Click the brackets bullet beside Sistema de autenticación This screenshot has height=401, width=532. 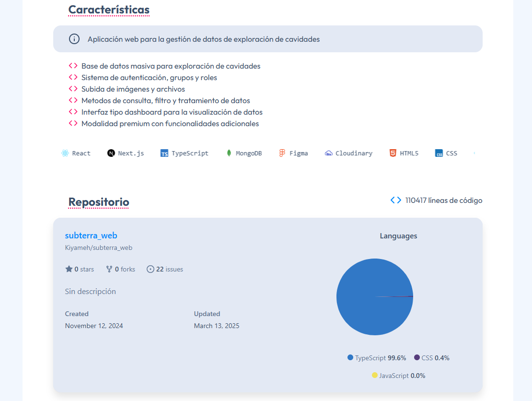click(x=73, y=77)
